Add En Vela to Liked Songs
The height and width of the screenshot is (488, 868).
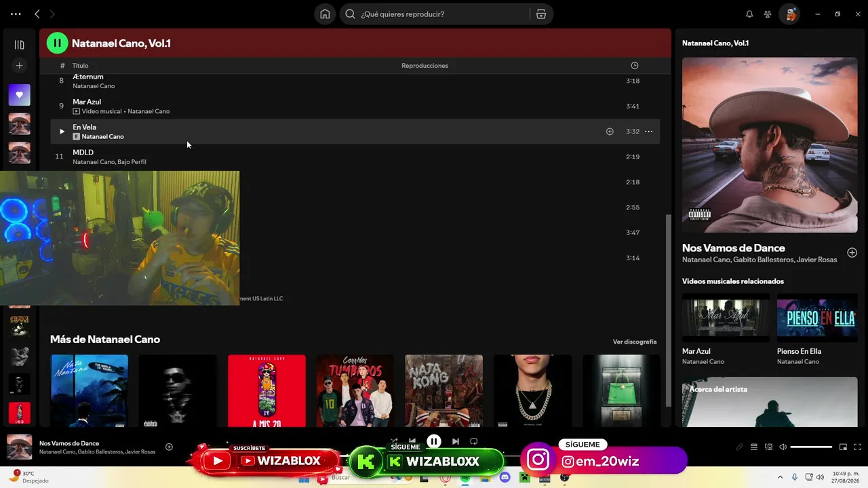(610, 131)
